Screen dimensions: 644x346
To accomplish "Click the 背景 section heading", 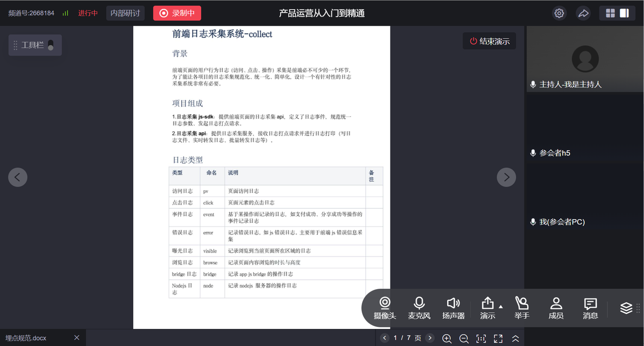I will (x=180, y=54).
